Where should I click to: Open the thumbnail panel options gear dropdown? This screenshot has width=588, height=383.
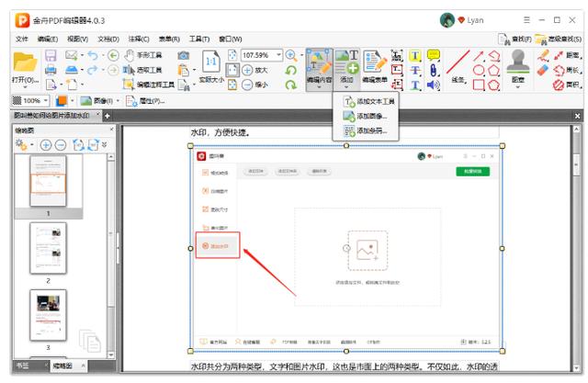(24, 144)
